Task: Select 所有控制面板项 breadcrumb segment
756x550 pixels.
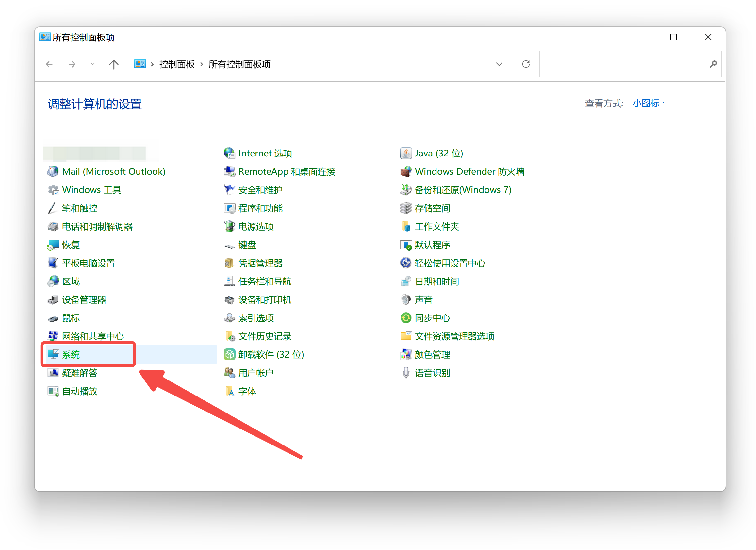Action: click(x=239, y=64)
